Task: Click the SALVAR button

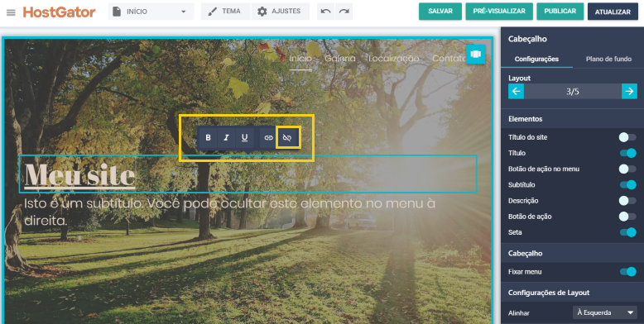Action: tap(440, 12)
